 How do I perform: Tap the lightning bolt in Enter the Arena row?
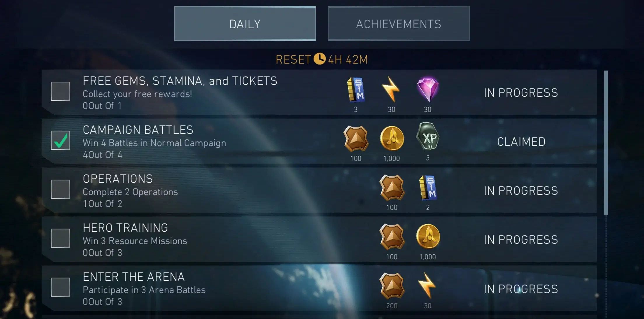coord(427,285)
